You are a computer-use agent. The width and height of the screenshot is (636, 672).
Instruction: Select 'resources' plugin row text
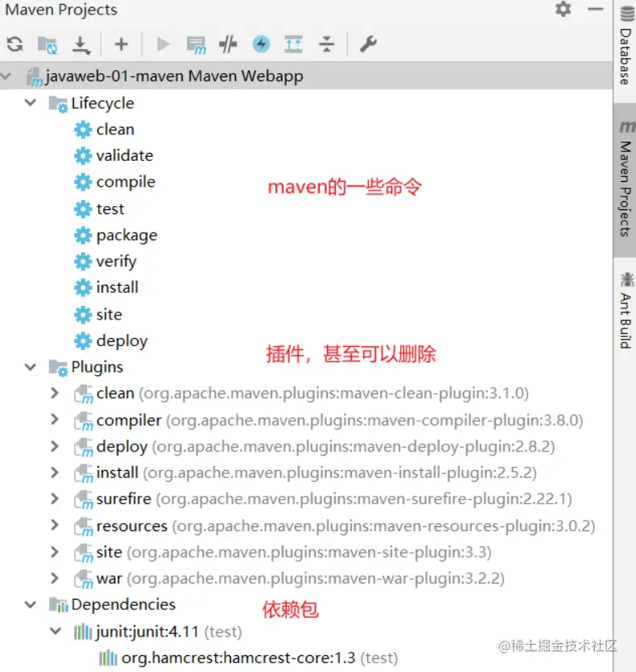132,526
